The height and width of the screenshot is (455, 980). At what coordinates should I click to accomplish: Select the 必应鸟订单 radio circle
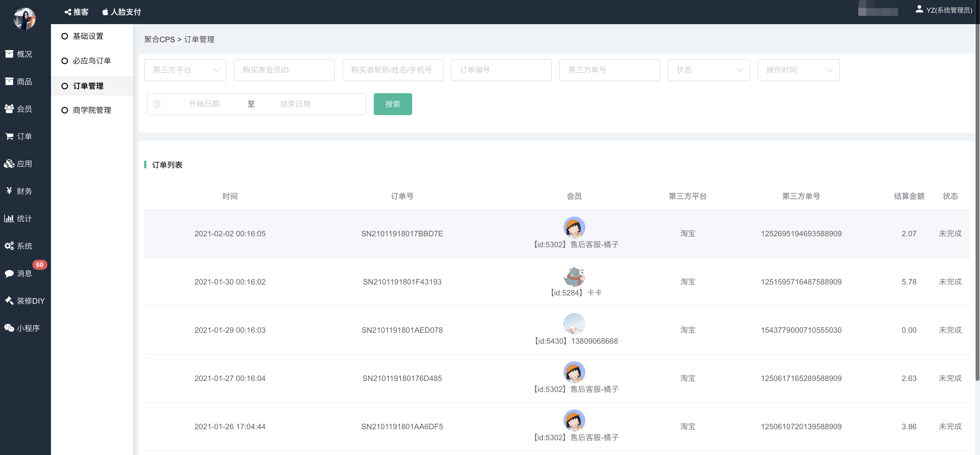pos(65,61)
